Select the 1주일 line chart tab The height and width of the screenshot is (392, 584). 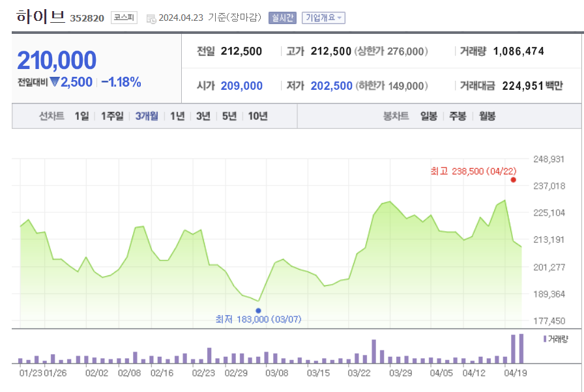(x=112, y=116)
